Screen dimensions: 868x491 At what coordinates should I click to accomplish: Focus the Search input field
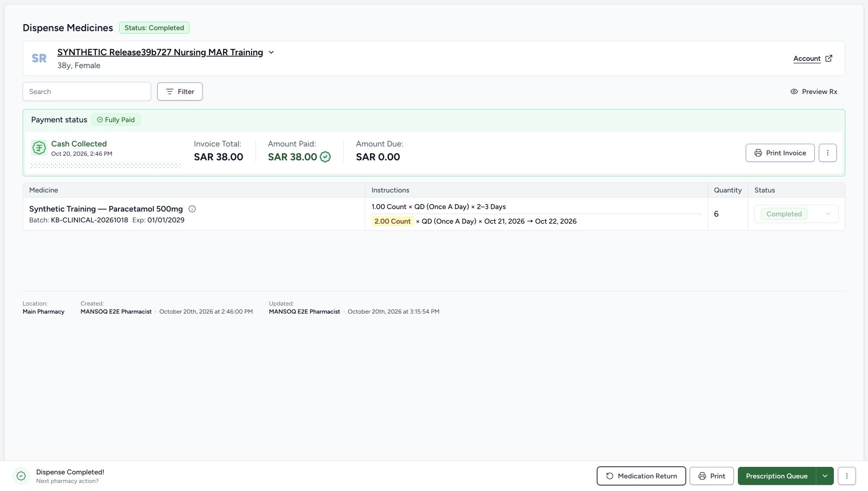click(87, 91)
